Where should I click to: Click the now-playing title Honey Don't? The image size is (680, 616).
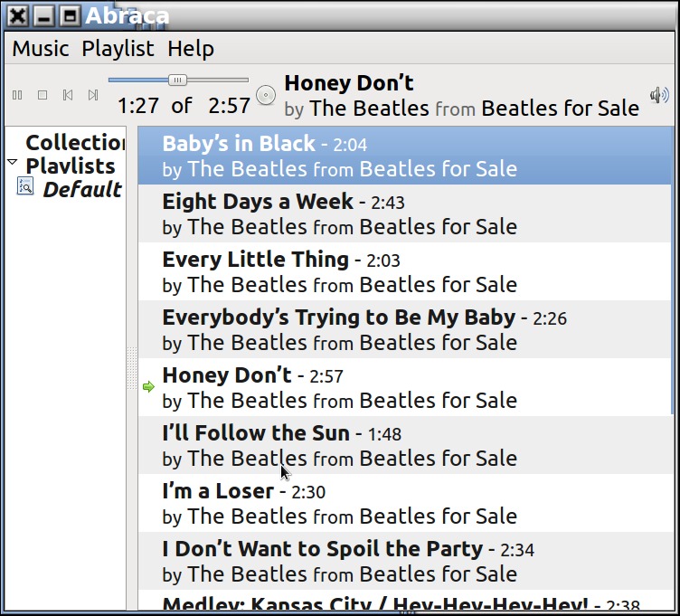[x=349, y=83]
